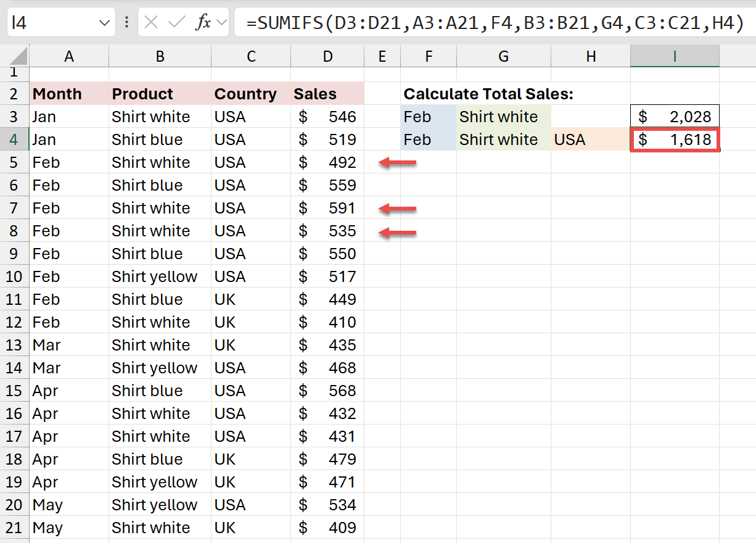Select row header 10
The height and width of the screenshot is (543, 756).
15,276
